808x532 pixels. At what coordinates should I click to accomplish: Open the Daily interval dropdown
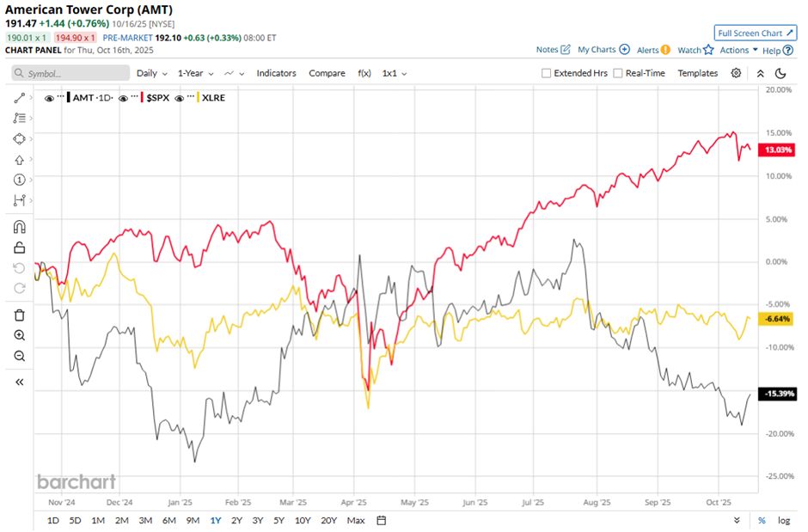(151, 73)
